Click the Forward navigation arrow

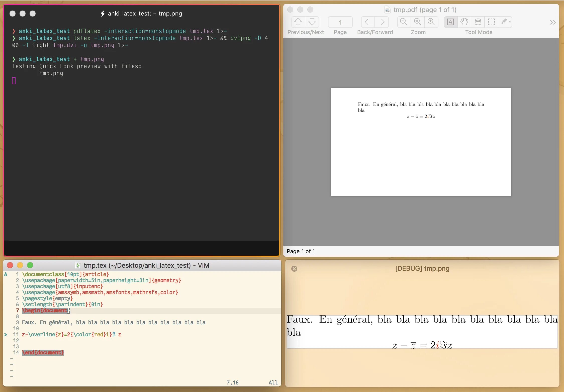point(382,22)
